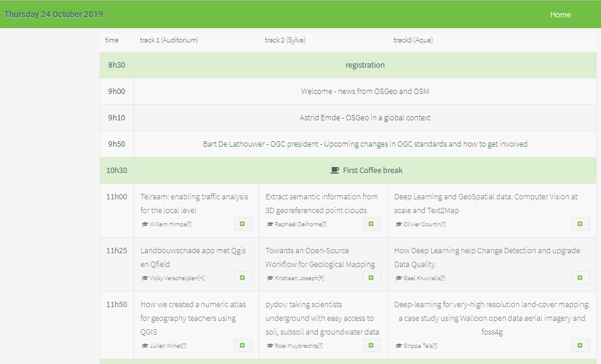This screenshot has height=364, width=601.
Task: Expand details for 3D georeferenced point clouds talk
Action: [x=372, y=224]
